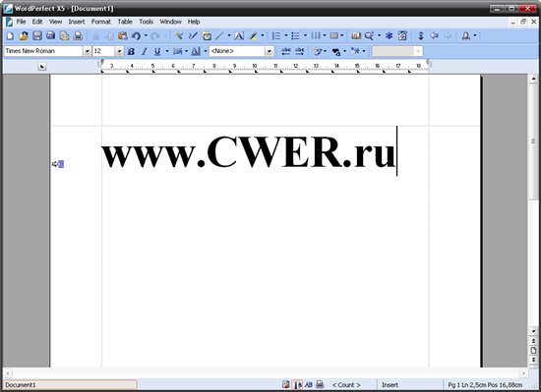Open the open-book icon in toolbar
The height and width of the screenshot is (392, 541).
(x=356, y=35)
